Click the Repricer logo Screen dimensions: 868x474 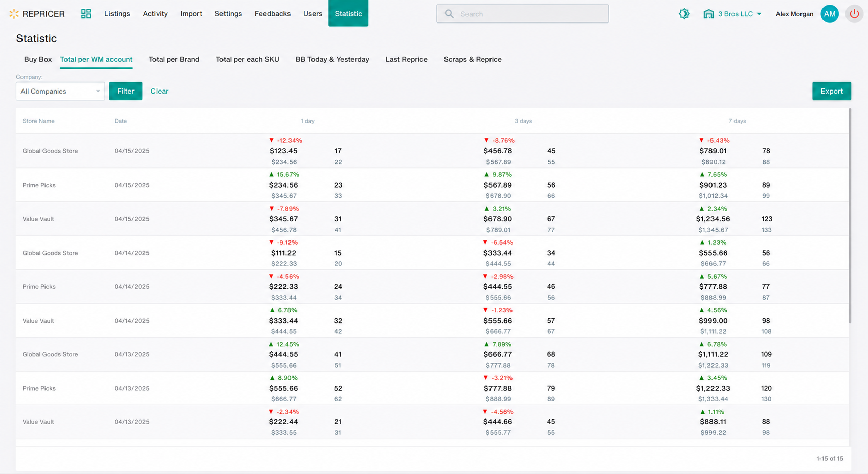tap(37, 14)
